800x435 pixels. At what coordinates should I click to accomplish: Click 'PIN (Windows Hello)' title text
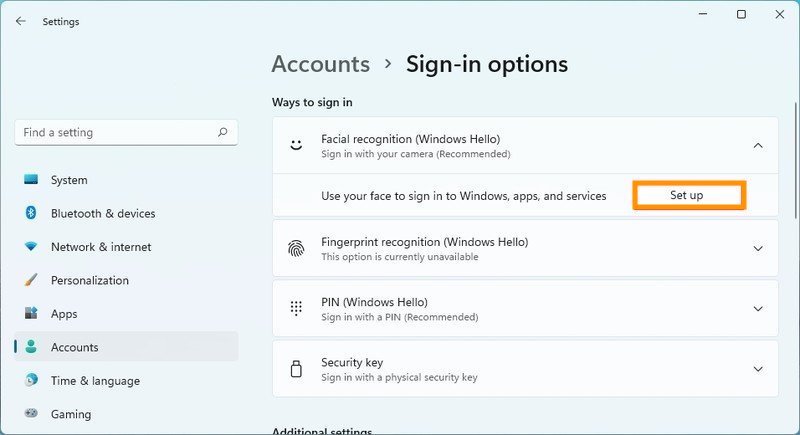click(374, 302)
